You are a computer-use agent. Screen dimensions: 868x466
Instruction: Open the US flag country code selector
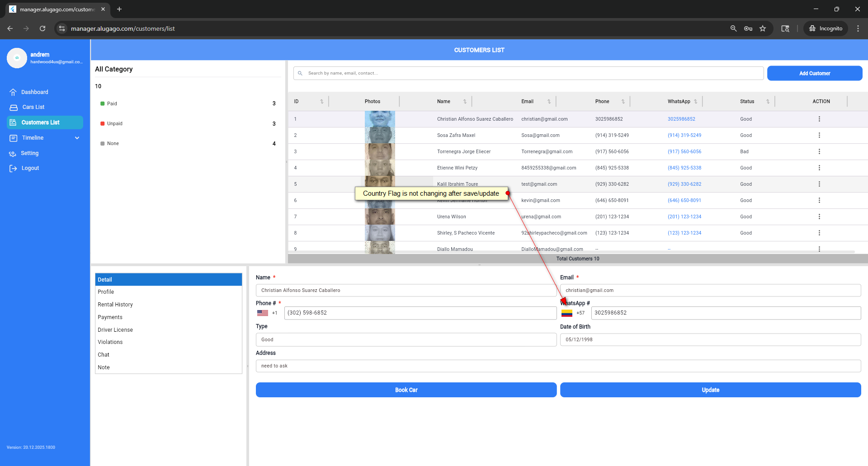263,313
